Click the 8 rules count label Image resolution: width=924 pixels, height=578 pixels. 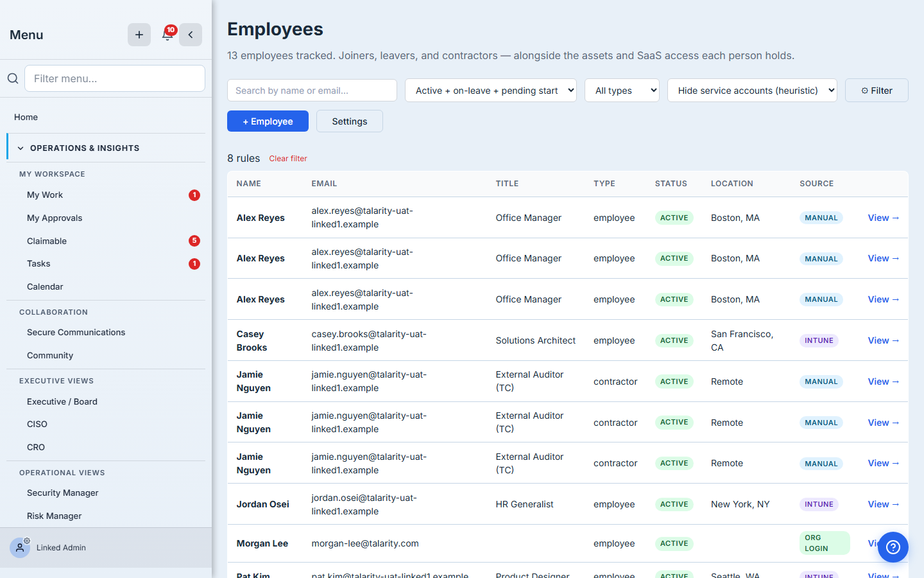[244, 158]
